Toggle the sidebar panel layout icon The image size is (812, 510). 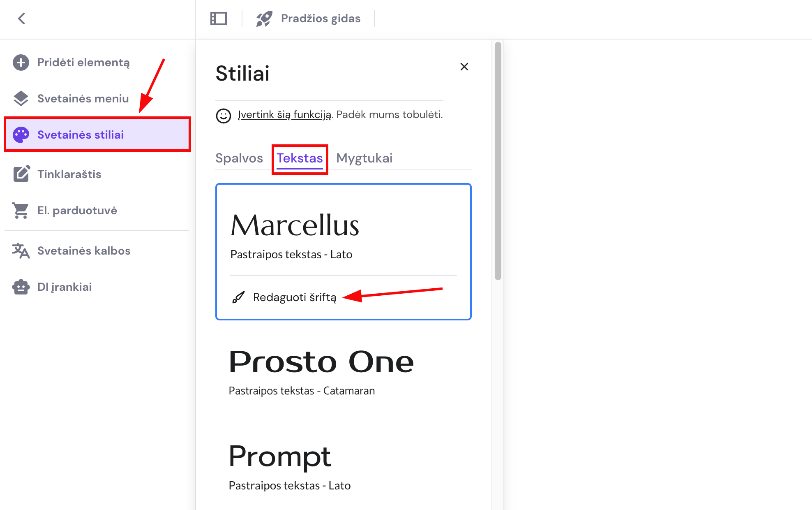218,19
